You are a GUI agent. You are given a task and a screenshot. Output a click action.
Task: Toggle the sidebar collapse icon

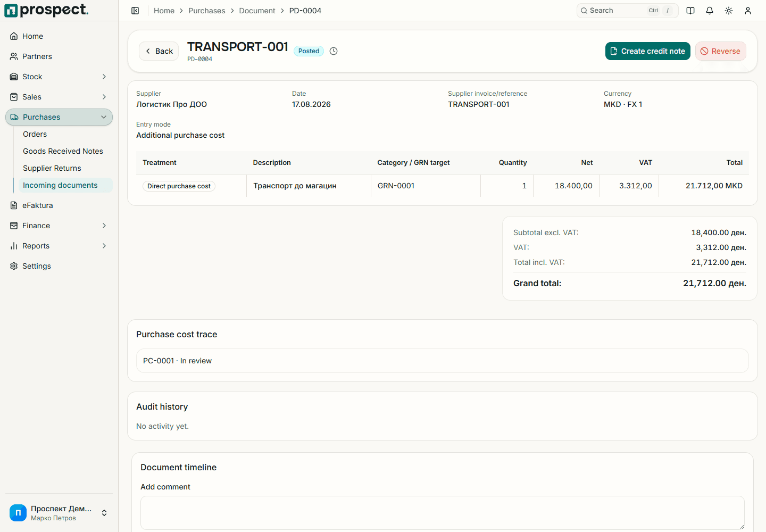pos(135,11)
